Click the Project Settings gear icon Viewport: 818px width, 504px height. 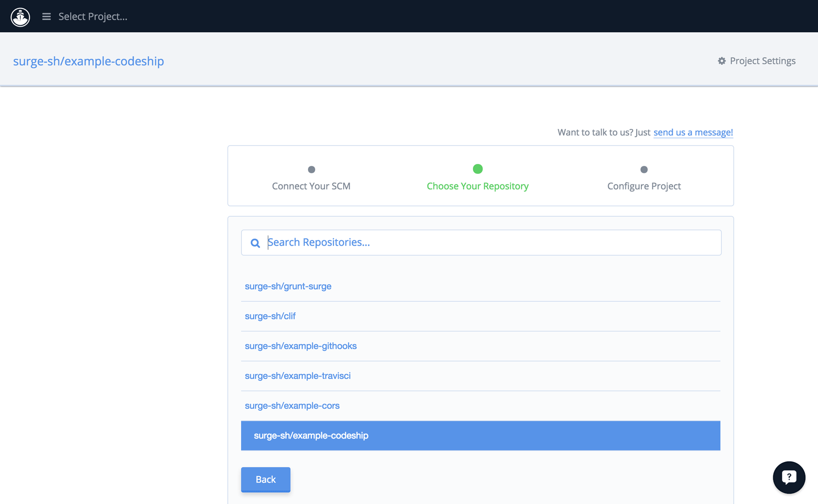coord(722,61)
